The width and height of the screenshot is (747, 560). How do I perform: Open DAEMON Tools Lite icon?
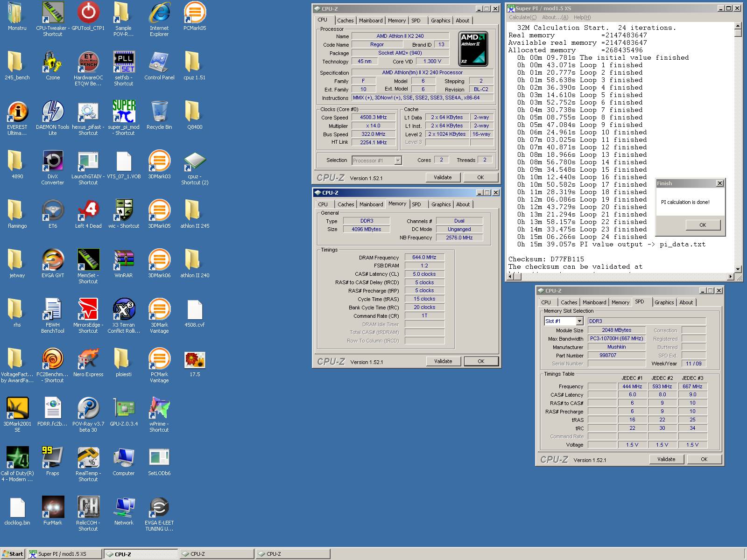53,112
